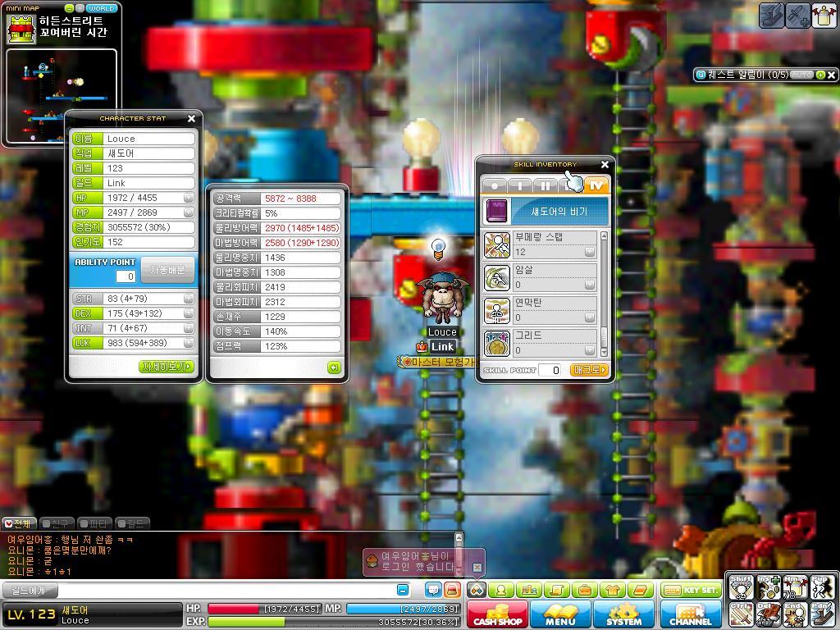Click the small button beside HP value

[x=188, y=198]
